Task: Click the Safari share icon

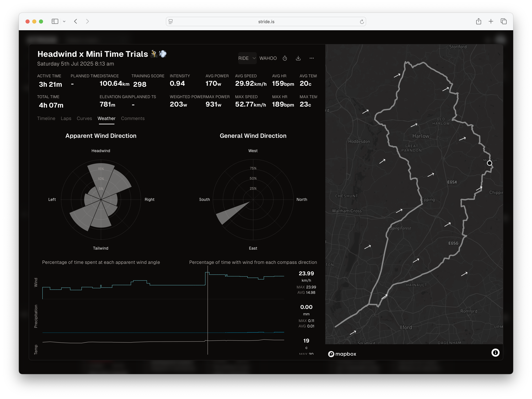Action: [479, 21]
